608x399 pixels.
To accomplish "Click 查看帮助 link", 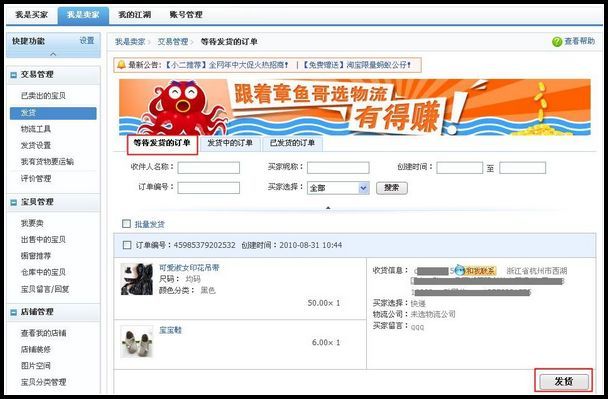I will (x=579, y=41).
